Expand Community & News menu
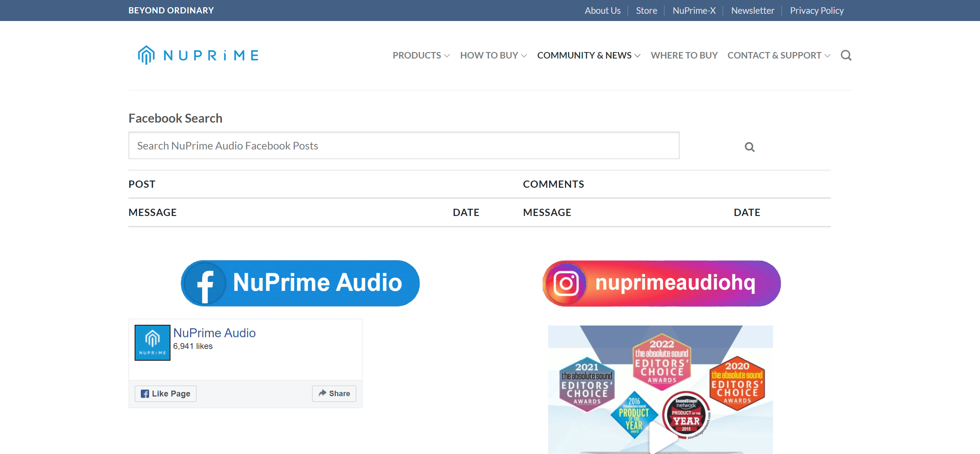Viewport: 980px width, 454px height. pos(589,55)
